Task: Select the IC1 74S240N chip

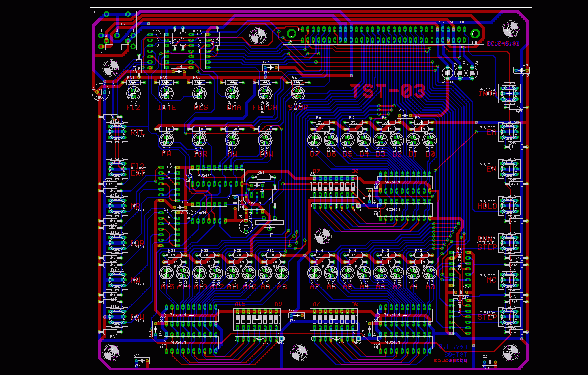Action: point(405,210)
